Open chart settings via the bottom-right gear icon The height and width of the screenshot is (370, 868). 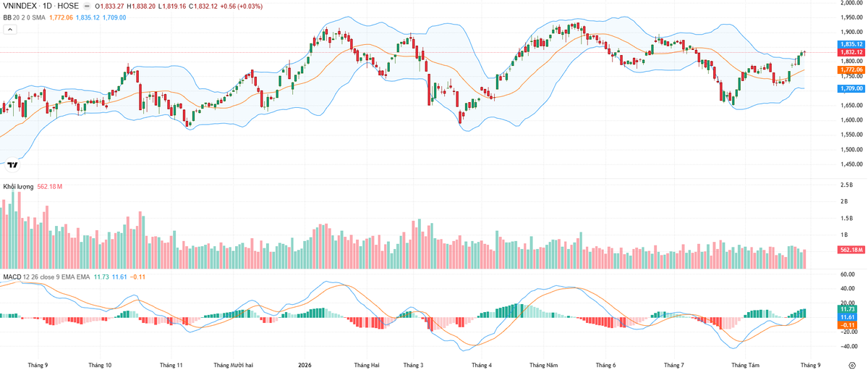point(852,365)
